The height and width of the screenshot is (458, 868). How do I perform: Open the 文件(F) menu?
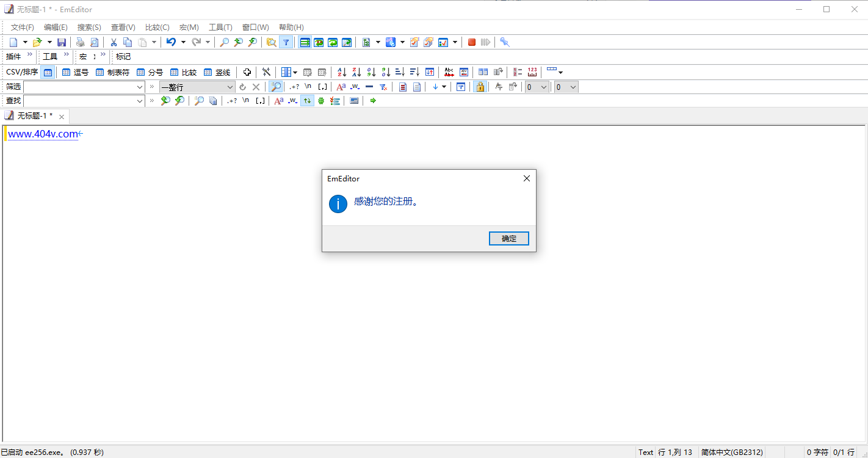(23, 27)
